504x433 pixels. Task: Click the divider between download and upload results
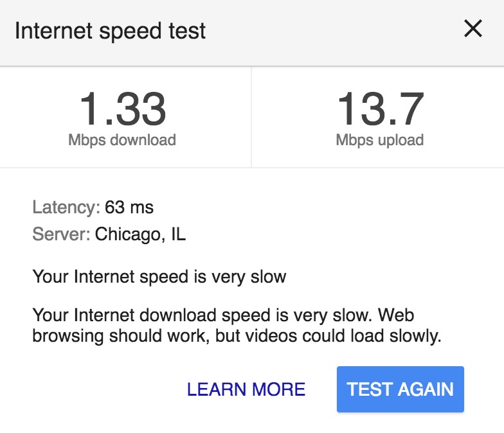click(251, 117)
